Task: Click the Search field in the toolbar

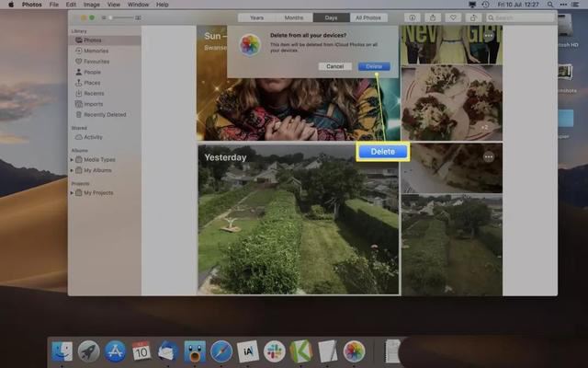Action: (524, 17)
